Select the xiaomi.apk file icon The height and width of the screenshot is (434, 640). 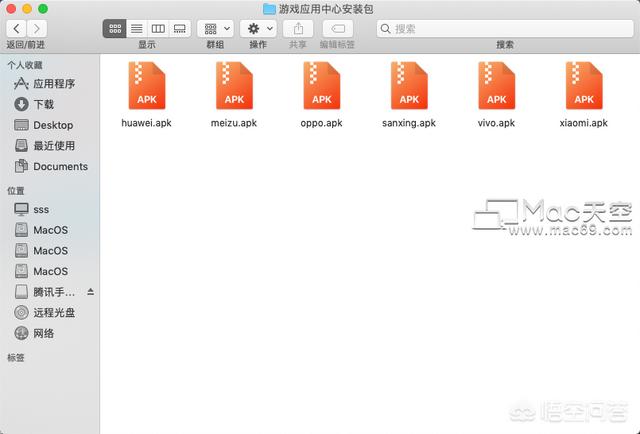pyautogui.click(x=584, y=86)
